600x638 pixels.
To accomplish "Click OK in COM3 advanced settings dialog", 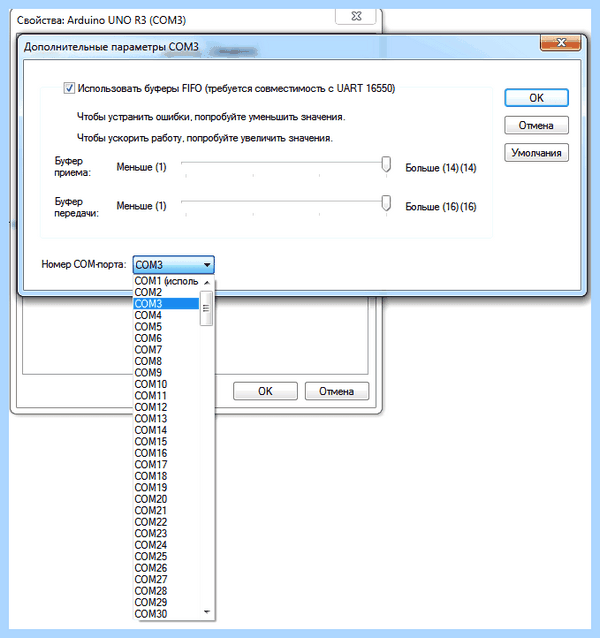I will click(x=536, y=98).
